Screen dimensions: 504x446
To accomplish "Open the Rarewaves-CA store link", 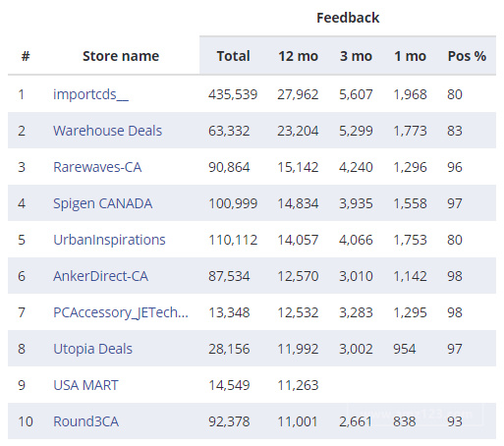I will [97, 167].
